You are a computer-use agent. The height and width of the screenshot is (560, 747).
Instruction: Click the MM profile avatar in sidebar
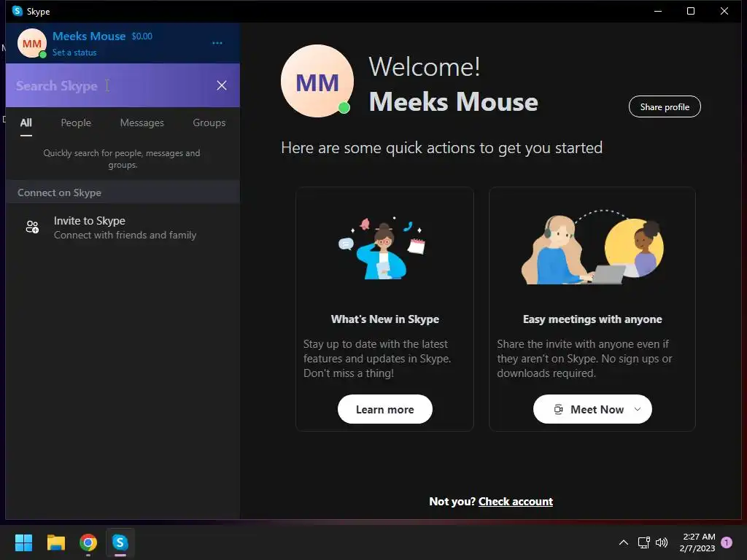tap(32, 43)
